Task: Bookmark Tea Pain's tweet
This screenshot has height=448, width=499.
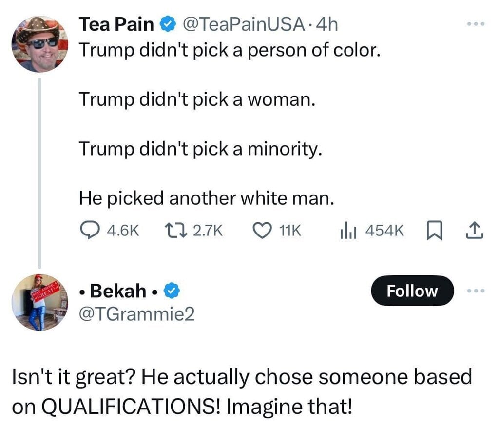Action: (x=433, y=231)
